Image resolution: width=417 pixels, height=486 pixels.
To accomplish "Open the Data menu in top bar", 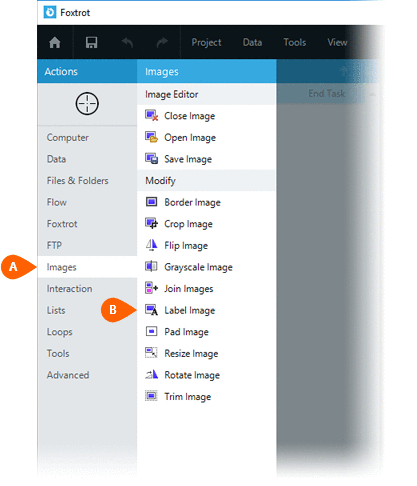I will click(252, 43).
